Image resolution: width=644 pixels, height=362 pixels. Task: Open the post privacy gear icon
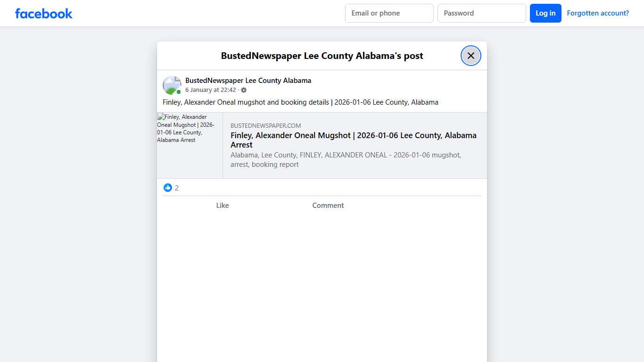coord(244,90)
